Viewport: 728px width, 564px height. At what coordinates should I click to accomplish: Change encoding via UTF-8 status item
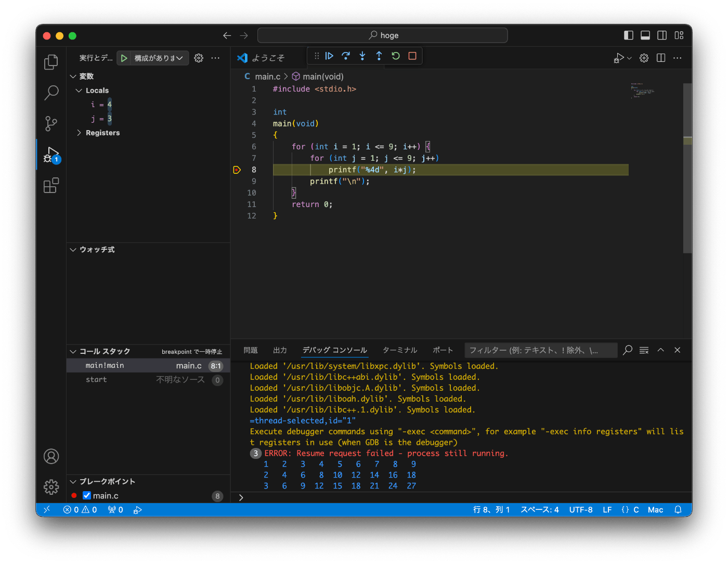click(581, 510)
